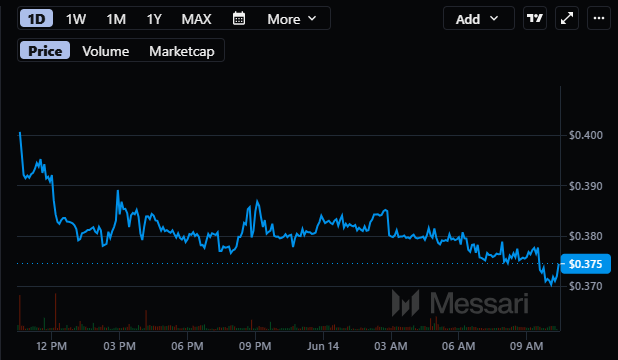Click the 06 PM time axis label
Viewport: 618px width, 360px height.
[187, 346]
